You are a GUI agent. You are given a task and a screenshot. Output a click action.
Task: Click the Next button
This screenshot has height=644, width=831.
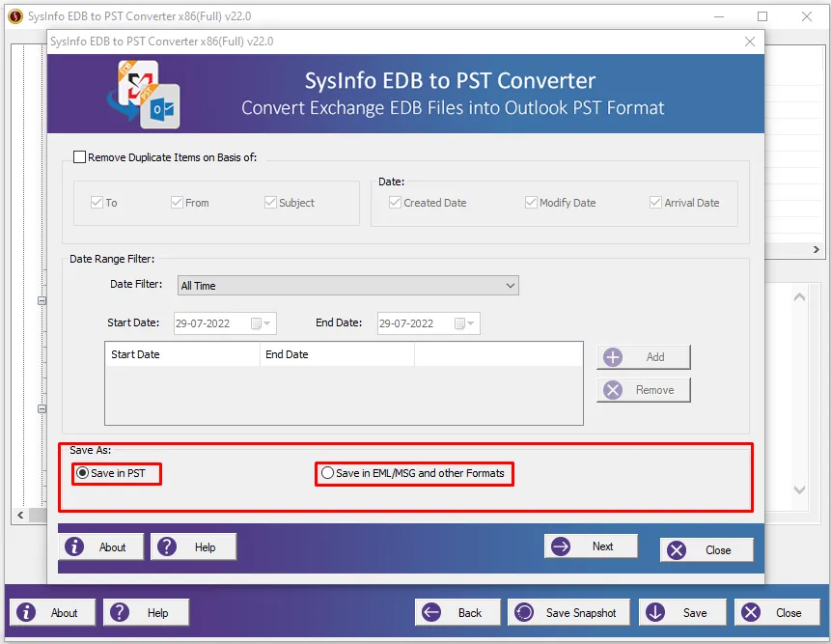pos(591,546)
